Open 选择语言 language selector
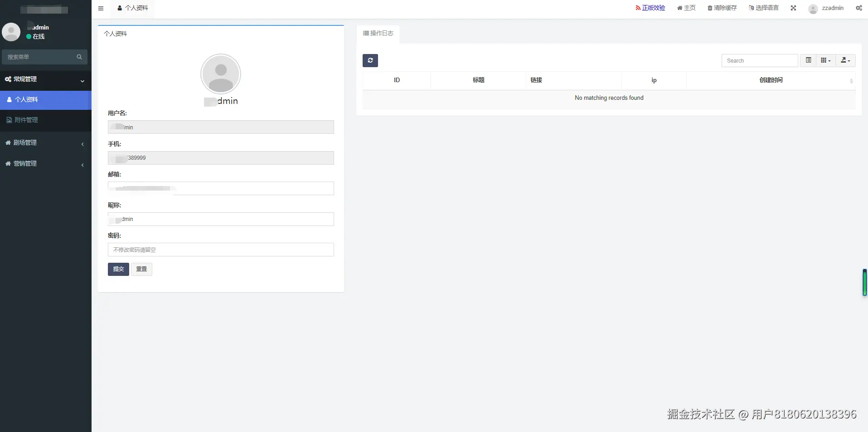Screen dimensions: 868x432 pyautogui.click(x=764, y=8)
